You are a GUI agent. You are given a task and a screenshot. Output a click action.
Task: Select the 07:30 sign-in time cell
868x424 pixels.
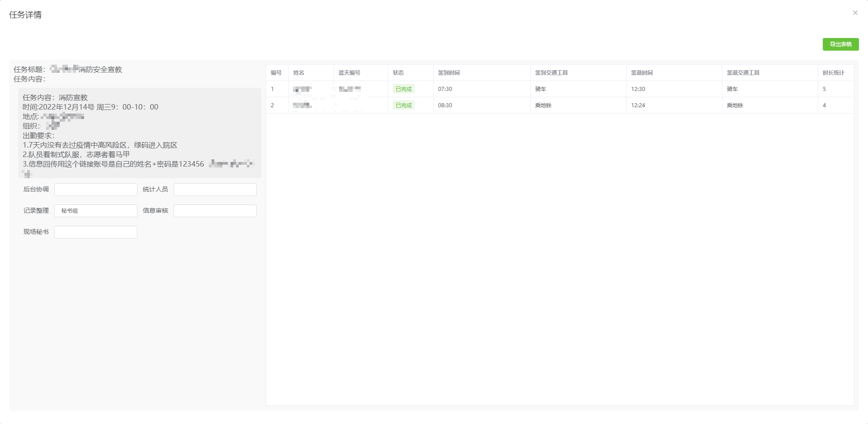pos(445,89)
